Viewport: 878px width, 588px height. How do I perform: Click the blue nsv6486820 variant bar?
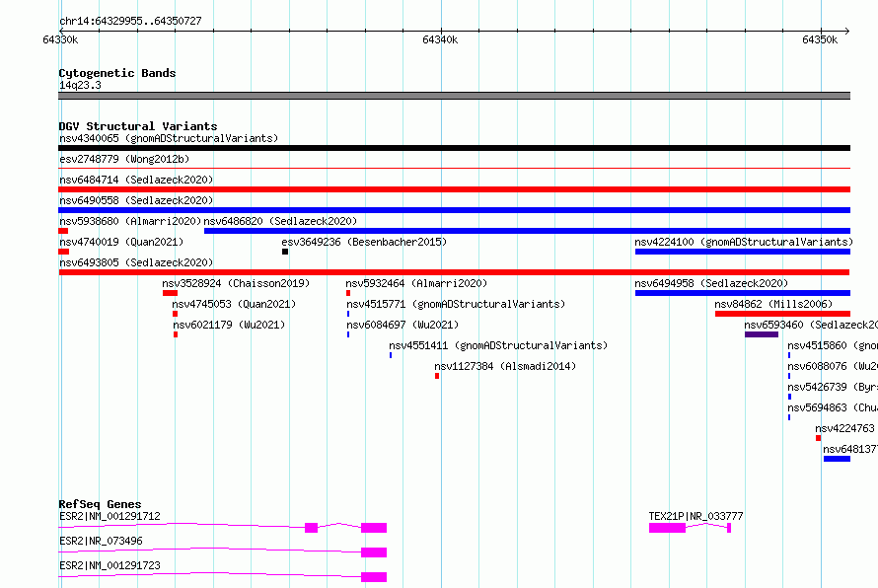528,231
